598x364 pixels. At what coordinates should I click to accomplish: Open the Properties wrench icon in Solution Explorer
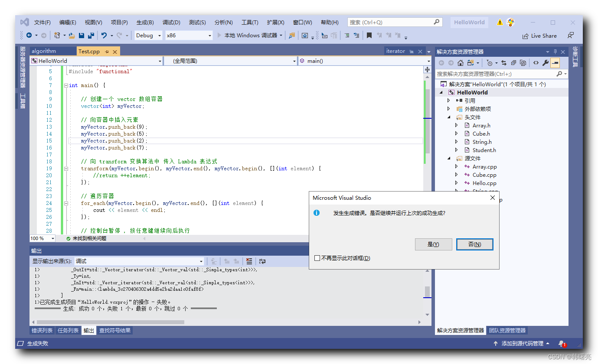(546, 63)
